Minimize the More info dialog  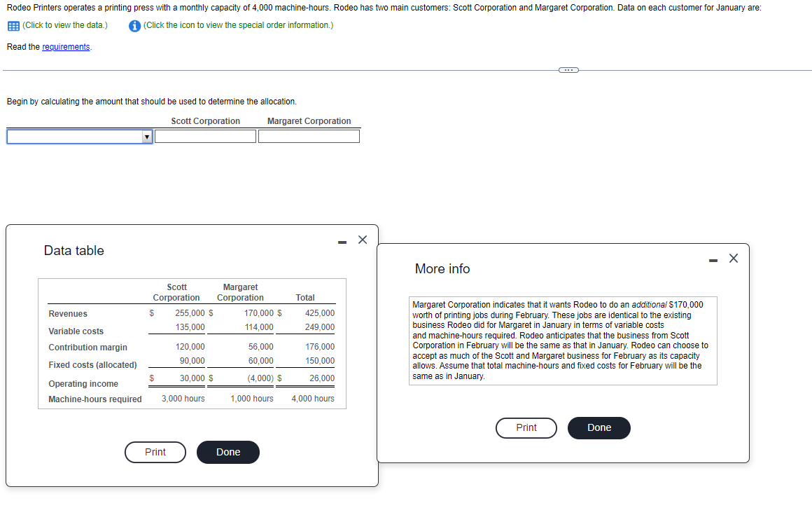[x=713, y=260]
